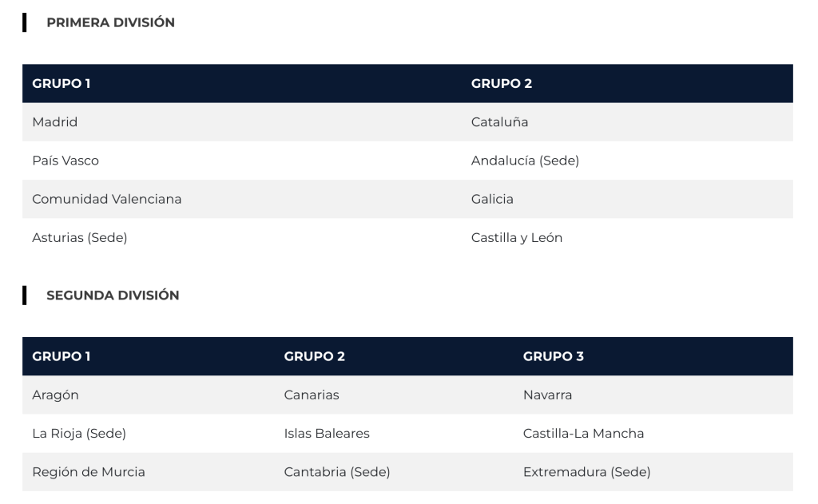Image resolution: width=818 pixels, height=504 pixels.
Task: Select the La Rioja (Sede) cell
Action: coord(79,433)
